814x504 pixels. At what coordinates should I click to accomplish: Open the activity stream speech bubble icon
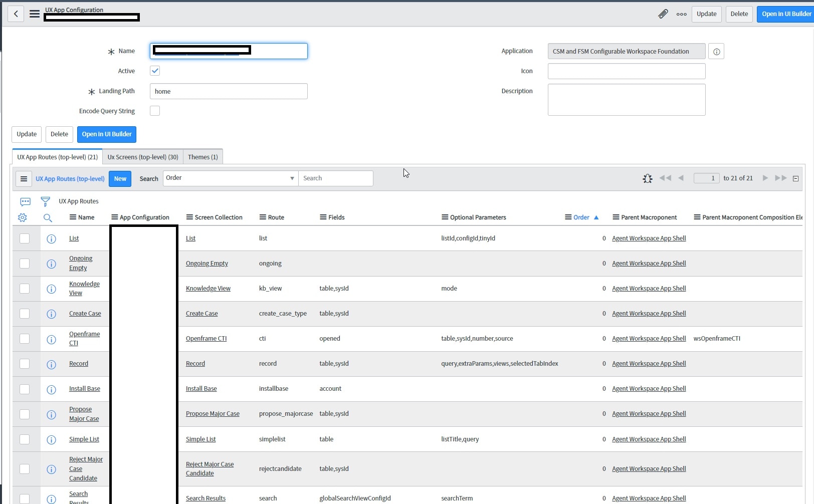[x=25, y=201]
